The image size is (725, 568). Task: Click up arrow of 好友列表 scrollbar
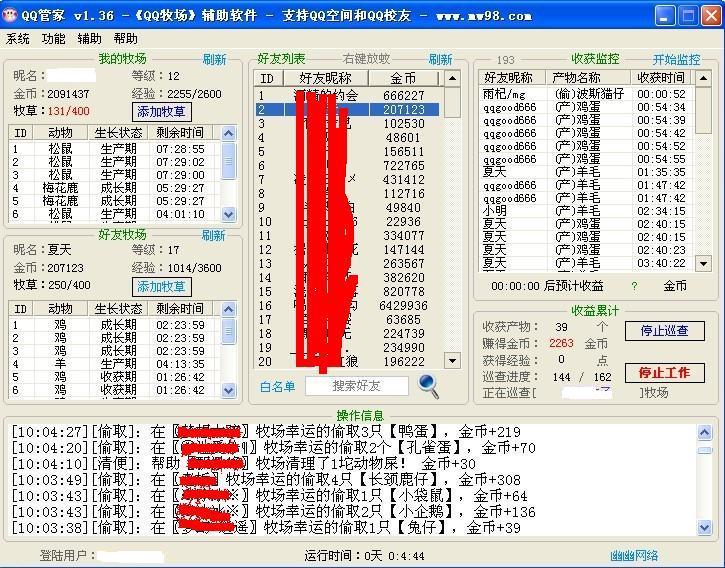point(452,78)
